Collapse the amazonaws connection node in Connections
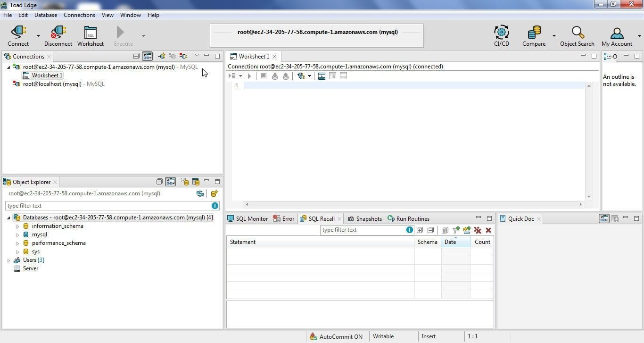The height and width of the screenshot is (343, 644). tap(8, 67)
